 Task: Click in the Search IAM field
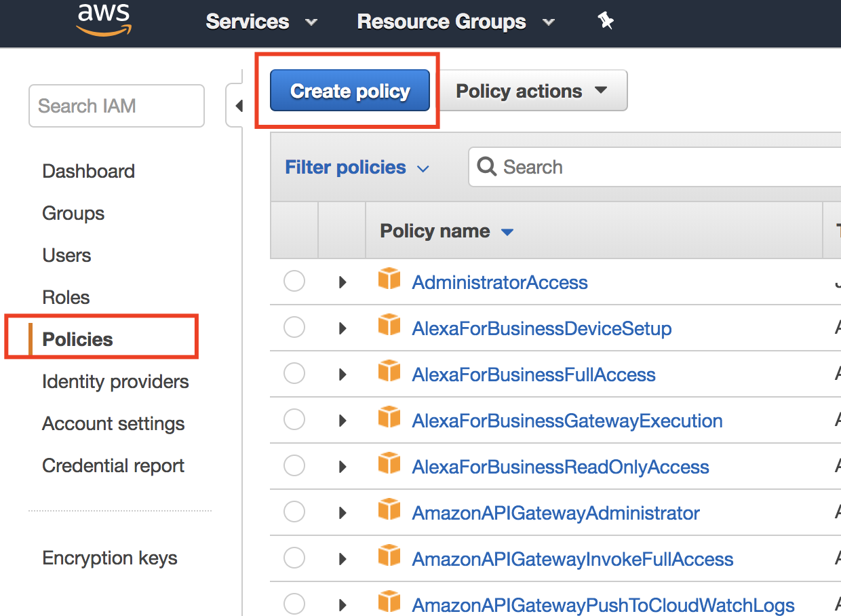coord(116,106)
